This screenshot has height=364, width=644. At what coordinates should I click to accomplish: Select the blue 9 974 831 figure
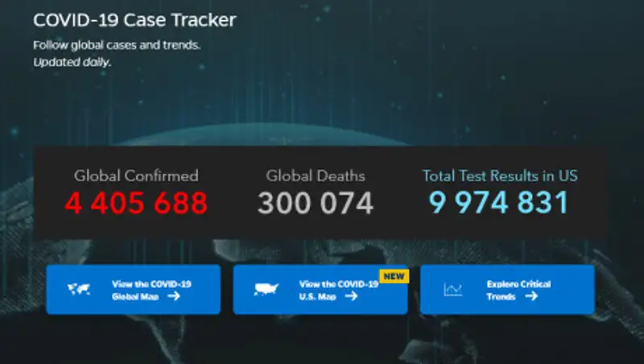499,203
